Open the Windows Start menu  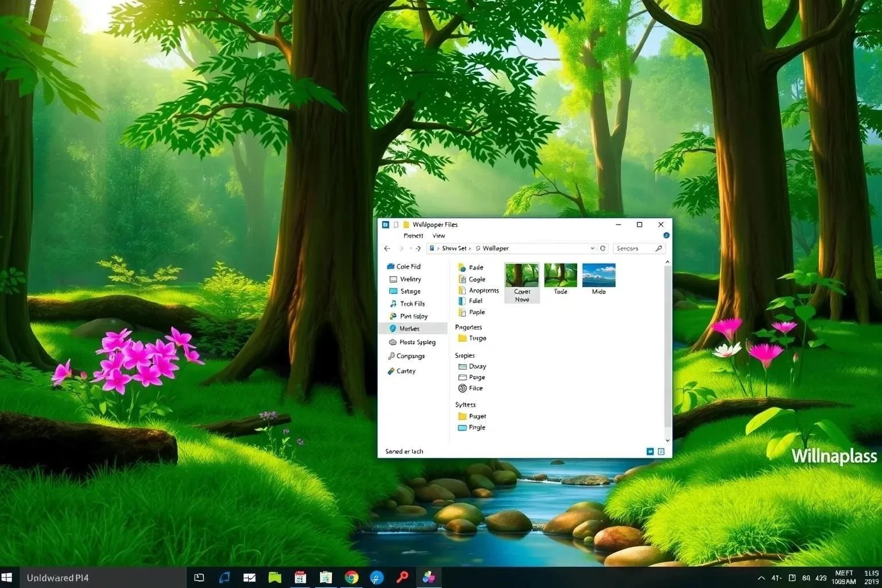7,578
